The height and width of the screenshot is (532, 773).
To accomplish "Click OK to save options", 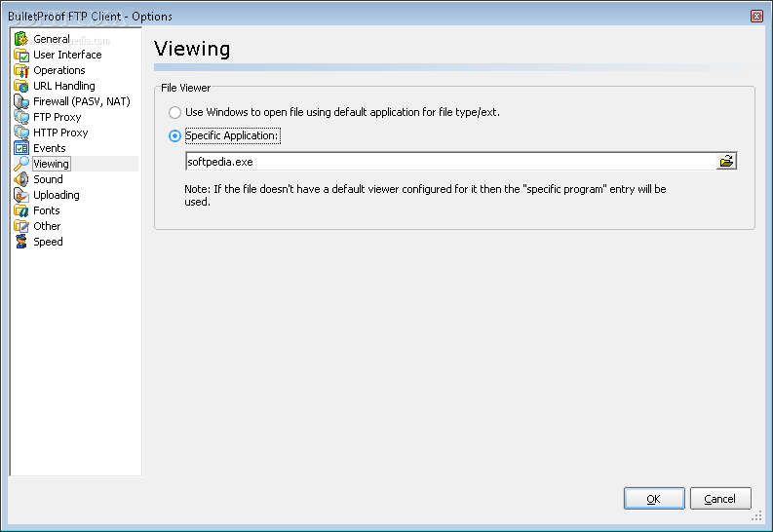I will point(654,499).
